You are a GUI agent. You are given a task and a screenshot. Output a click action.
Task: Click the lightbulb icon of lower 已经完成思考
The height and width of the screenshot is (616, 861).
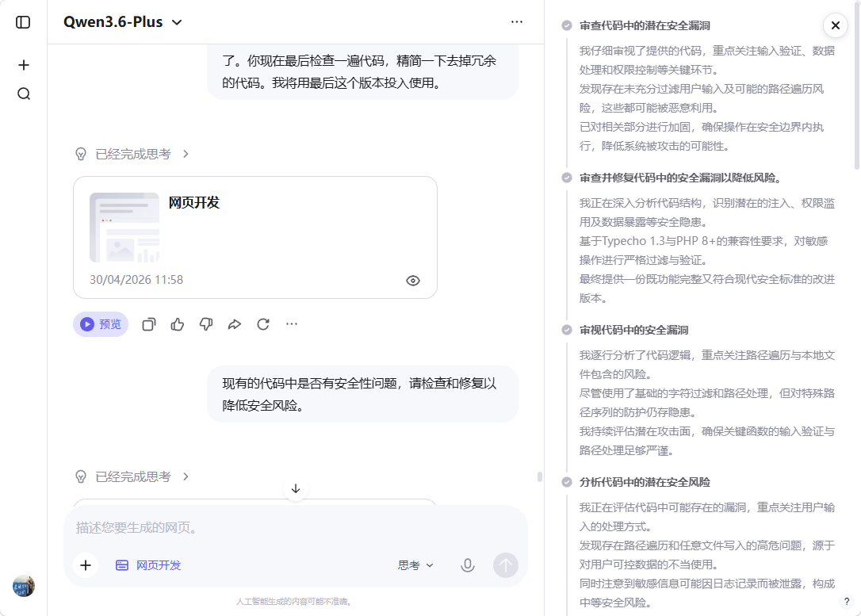pos(81,476)
